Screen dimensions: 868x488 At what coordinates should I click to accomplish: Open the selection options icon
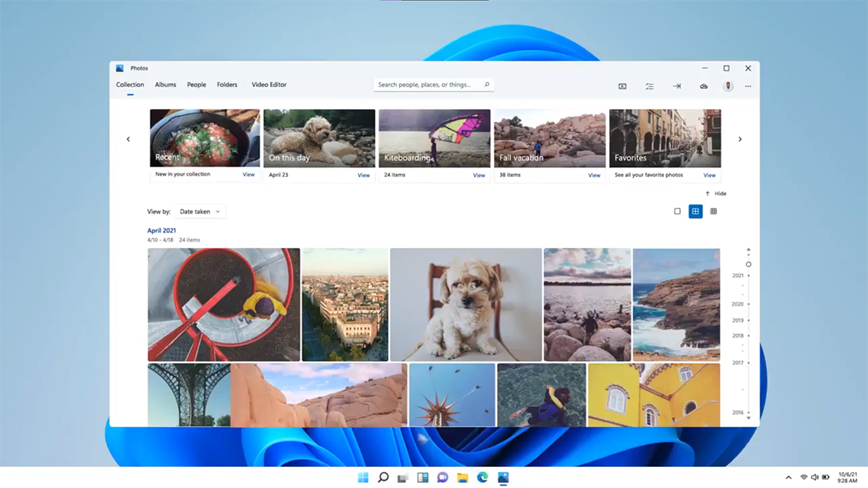tap(650, 86)
